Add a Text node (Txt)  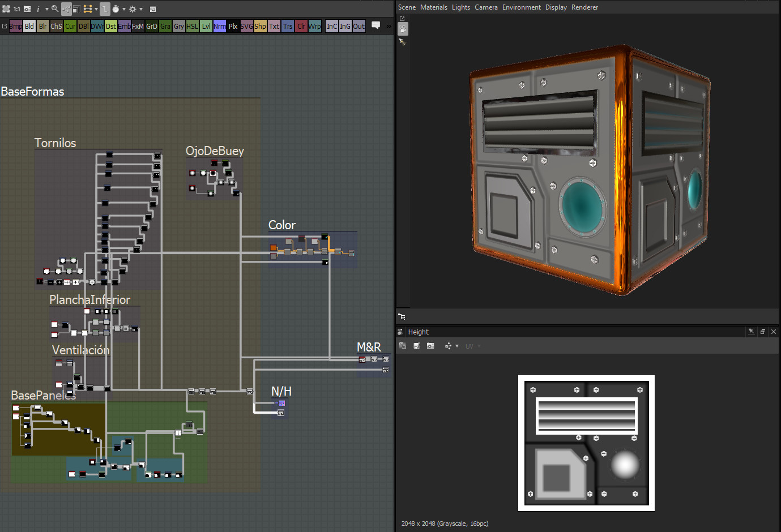point(274,26)
